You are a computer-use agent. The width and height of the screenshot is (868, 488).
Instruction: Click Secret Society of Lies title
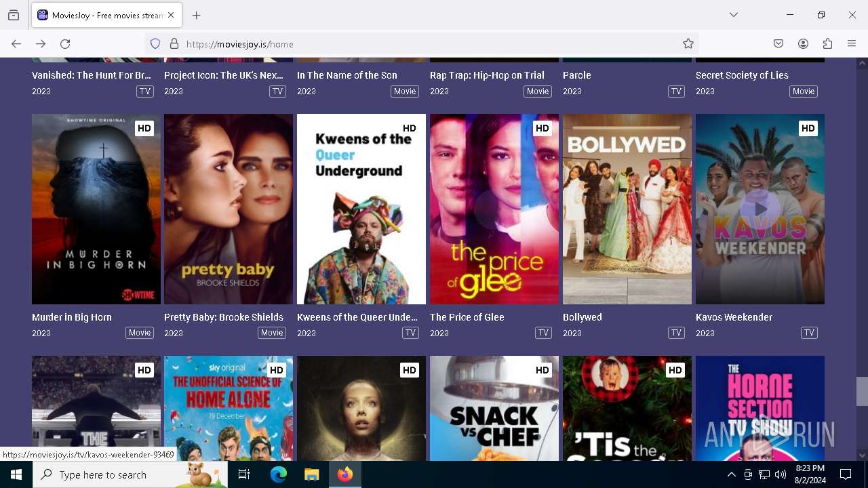point(742,75)
